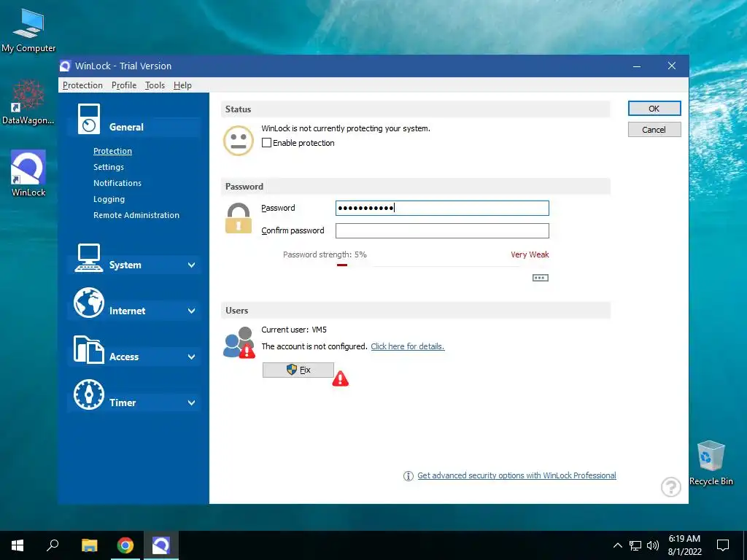Open the Tools menu
Viewport: 747px width, 560px height.
click(155, 85)
